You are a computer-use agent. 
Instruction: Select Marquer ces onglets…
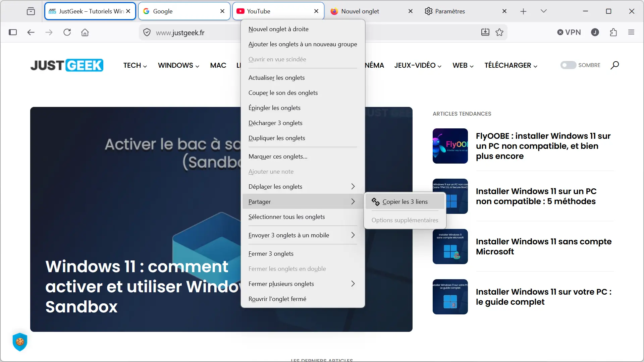click(303, 156)
